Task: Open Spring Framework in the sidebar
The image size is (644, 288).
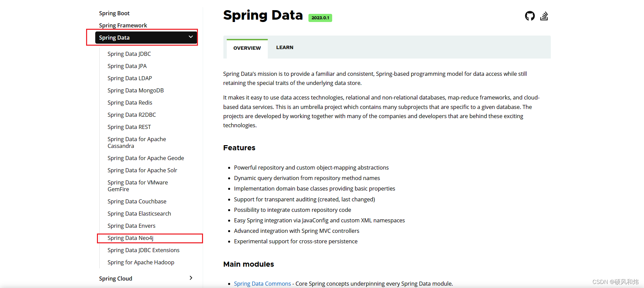Action: [x=123, y=25]
